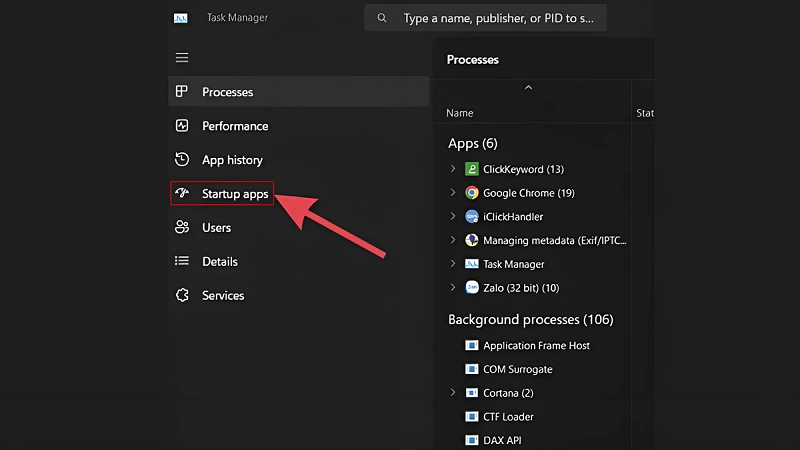This screenshot has width=800, height=450.
Task: Expand the ClickKeyword process group
Action: (x=453, y=169)
